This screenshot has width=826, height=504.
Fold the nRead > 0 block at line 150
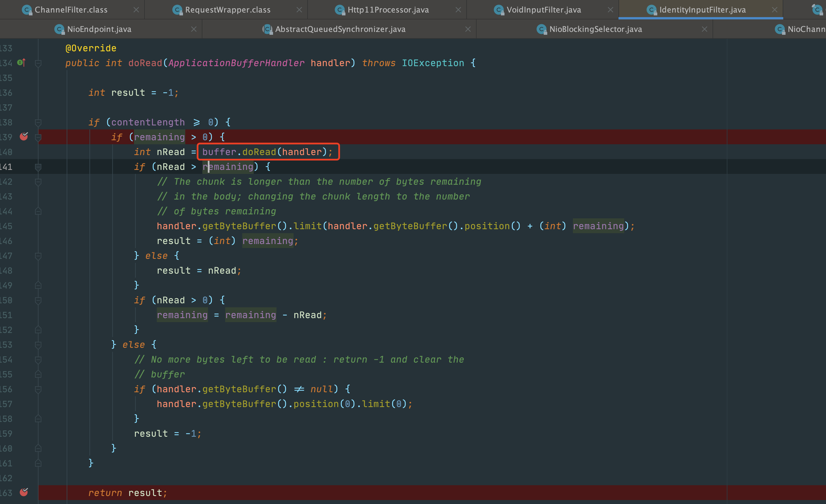[38, 300]
